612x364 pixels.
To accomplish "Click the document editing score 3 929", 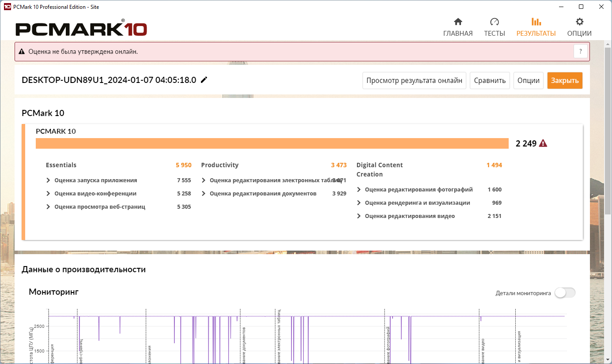I will [339, 194].
